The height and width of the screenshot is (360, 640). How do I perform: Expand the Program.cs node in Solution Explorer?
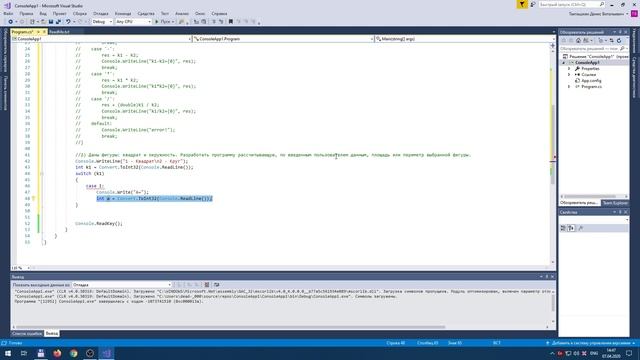(x=569, y=87)
